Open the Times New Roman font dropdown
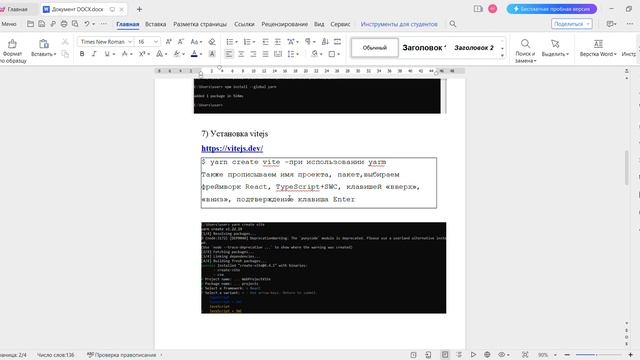The image size is (640, 360). click(x=130, y=42)
